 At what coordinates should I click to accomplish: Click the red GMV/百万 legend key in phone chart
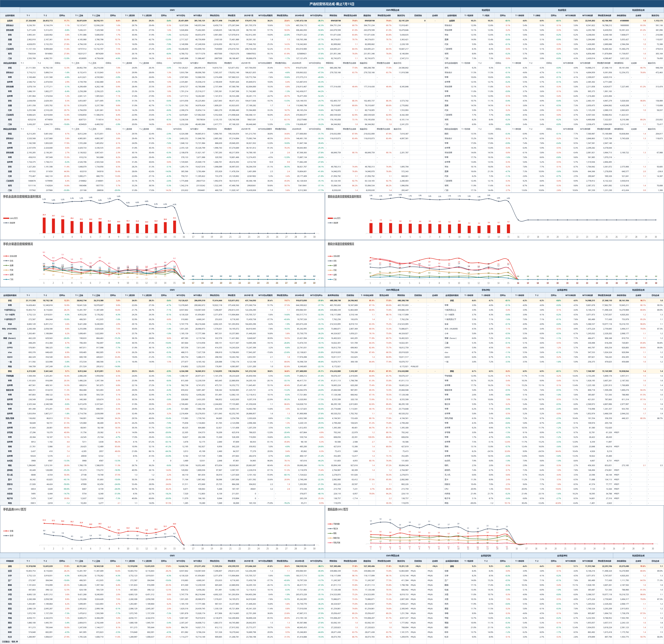(6, 218)
